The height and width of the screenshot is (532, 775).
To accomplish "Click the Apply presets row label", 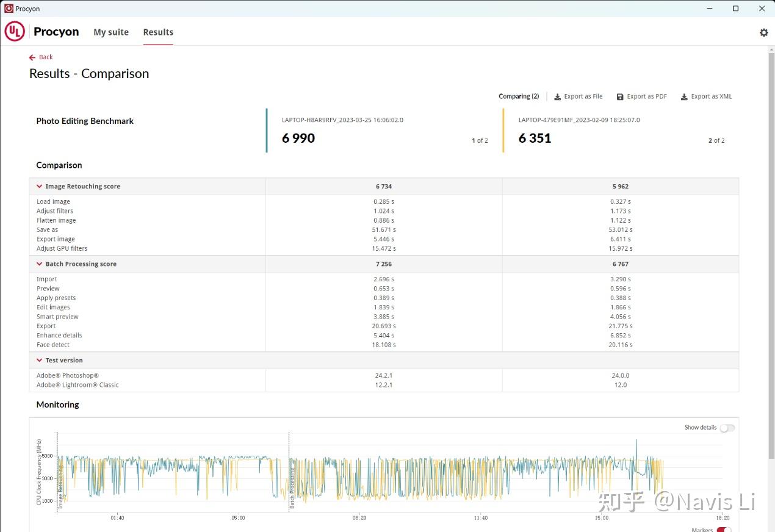I will pos(56,298).
